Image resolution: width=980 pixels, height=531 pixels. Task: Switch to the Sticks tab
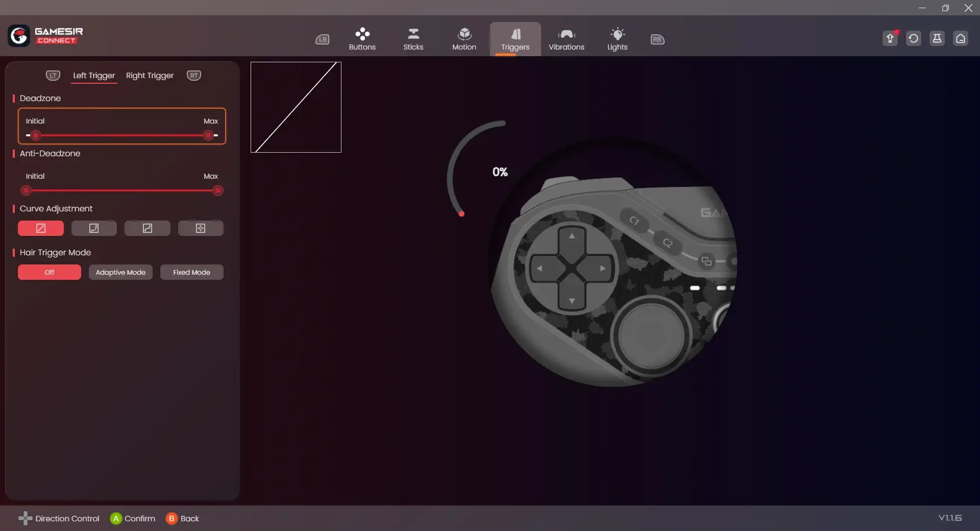[x=413, y=39]
